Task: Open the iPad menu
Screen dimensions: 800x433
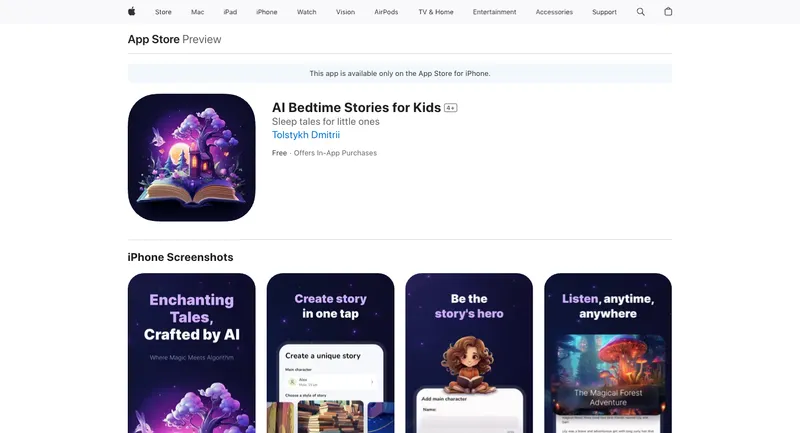Action: point(230,12)
